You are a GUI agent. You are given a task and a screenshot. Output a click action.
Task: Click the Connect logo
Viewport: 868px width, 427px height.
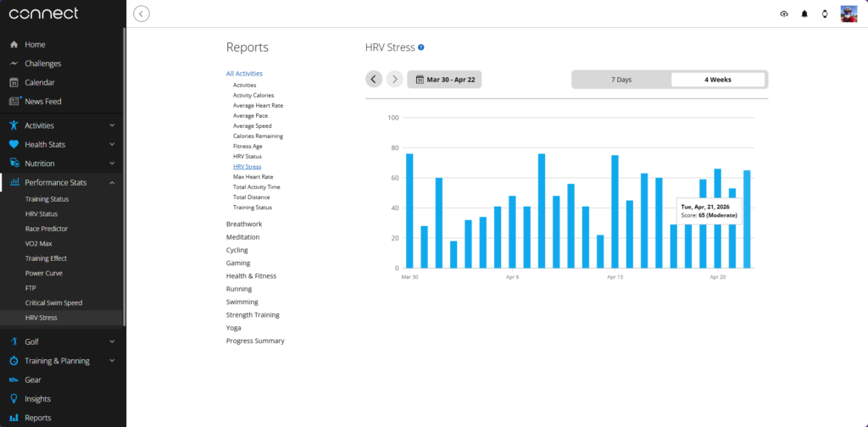(44, 14)
